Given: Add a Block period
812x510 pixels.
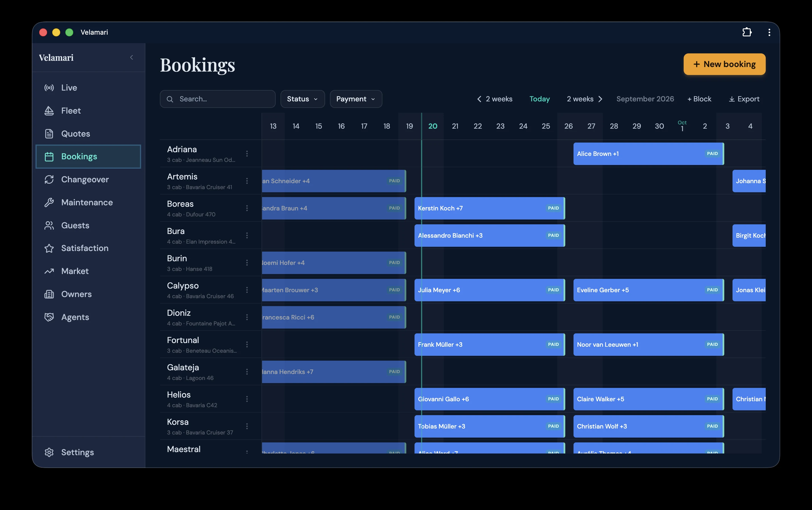Looking at the screenshot, I should coord(699,99).
